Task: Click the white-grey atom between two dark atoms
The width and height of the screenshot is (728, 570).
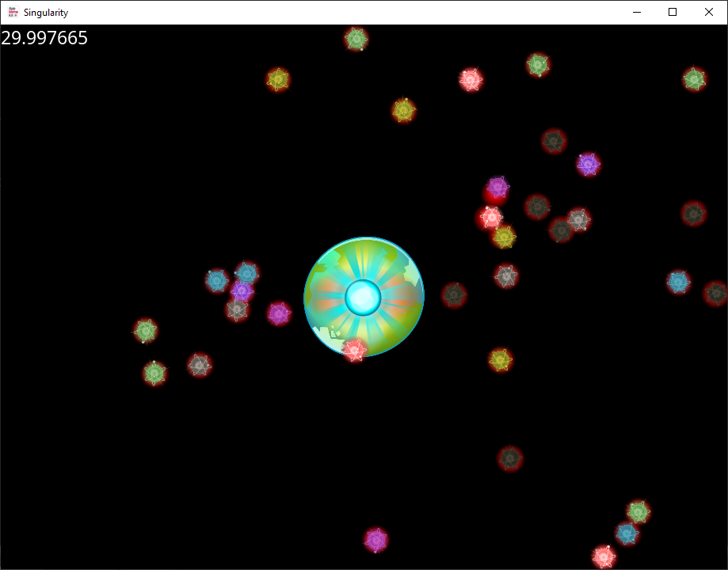Action: click(x=578, y=219)
